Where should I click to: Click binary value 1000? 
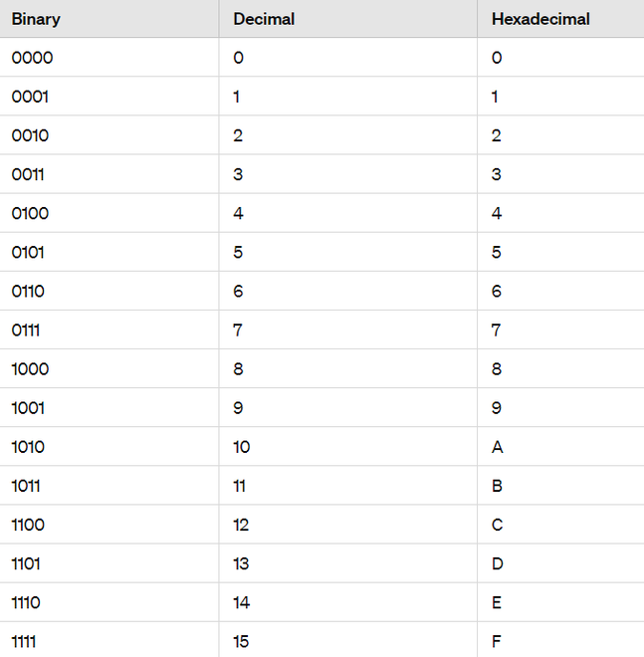tap(30, 369)
